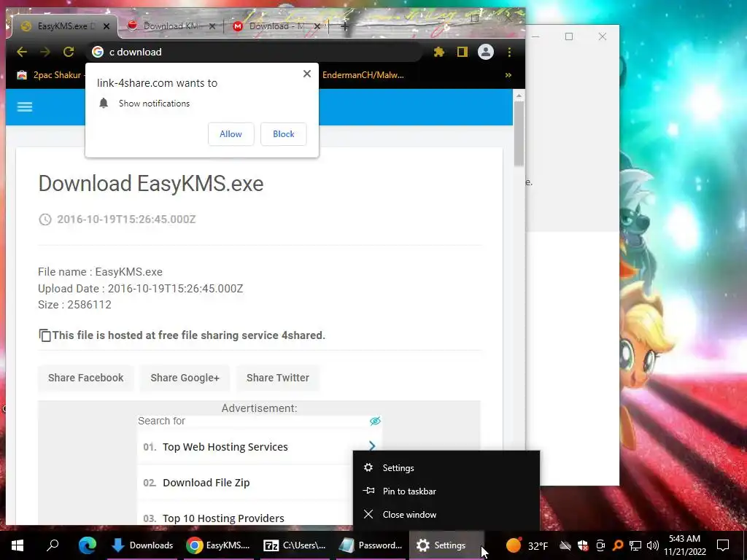
Task: Open the Windows Start menu
Action: [18, 545]
